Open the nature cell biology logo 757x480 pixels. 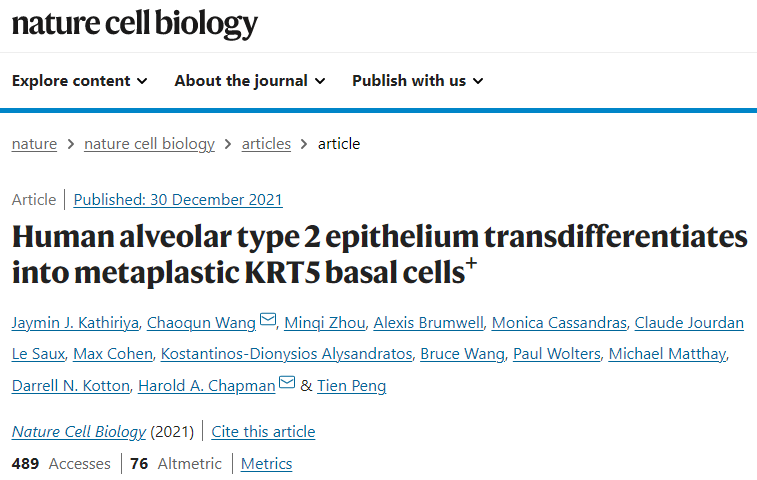point(135,24)
